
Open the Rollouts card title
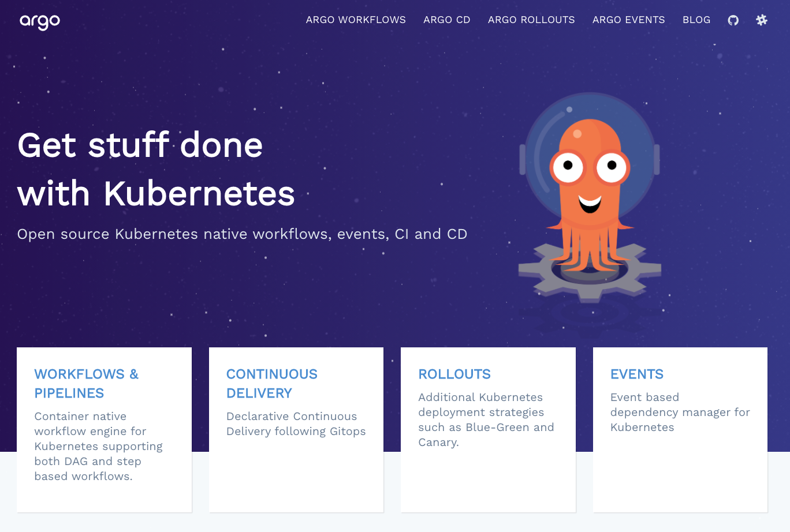coord(454,374)
